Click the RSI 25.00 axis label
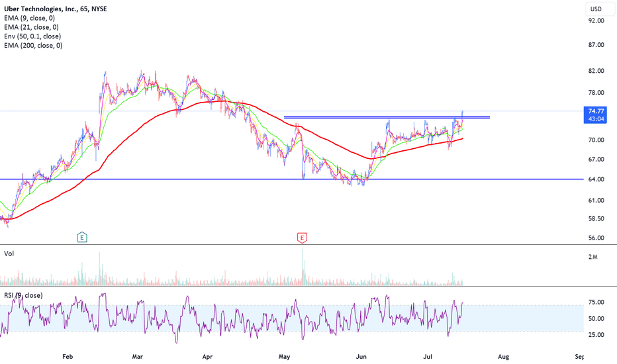617x364 pixels. point(596,334)
